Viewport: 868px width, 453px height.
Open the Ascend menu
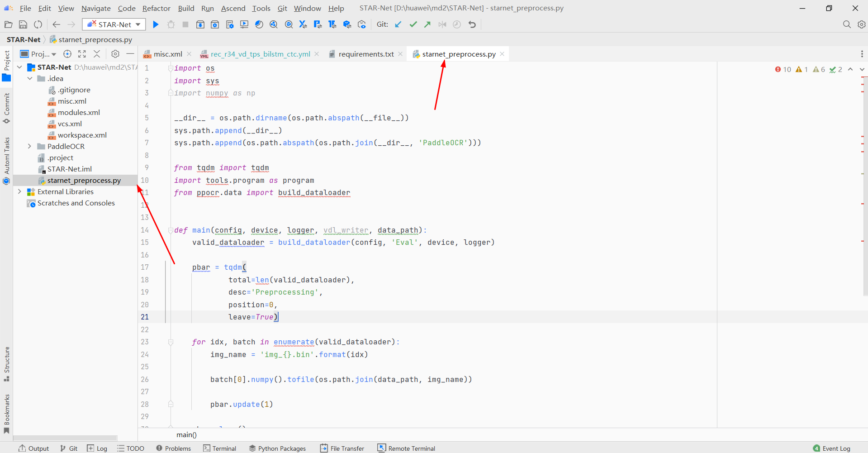coord(233,8)
